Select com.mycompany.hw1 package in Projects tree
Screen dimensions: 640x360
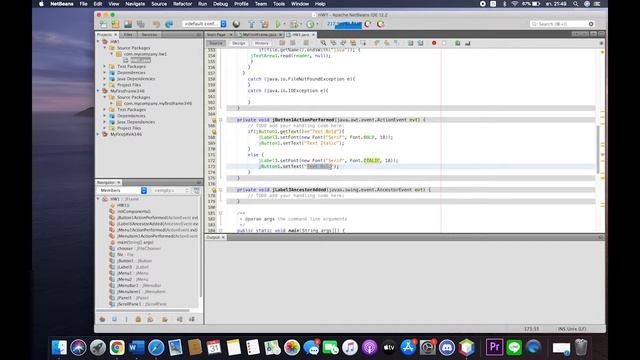145,54
